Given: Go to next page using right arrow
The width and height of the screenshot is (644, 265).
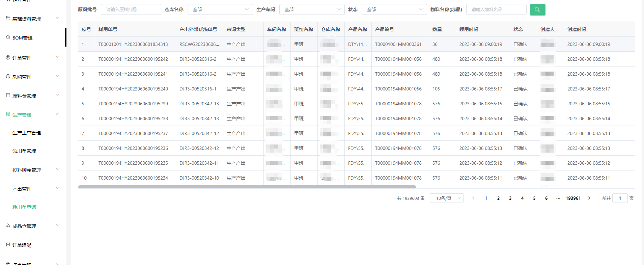Looking at the screenshot, I should coord(589,198).
